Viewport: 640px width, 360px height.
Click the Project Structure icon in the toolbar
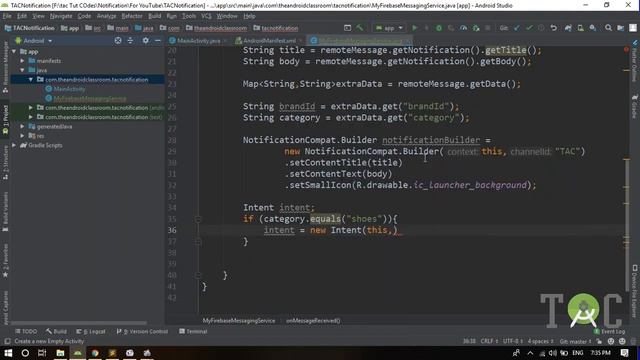pos(620,28)
